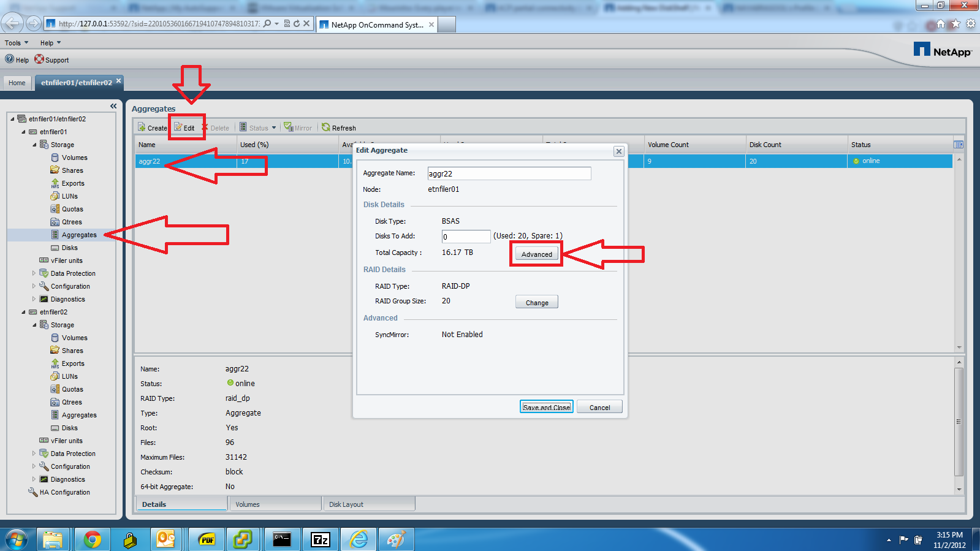Open Windows Explorer from taskbar
Viewport: 980px width, 551px height.
[x=53, y=539]
